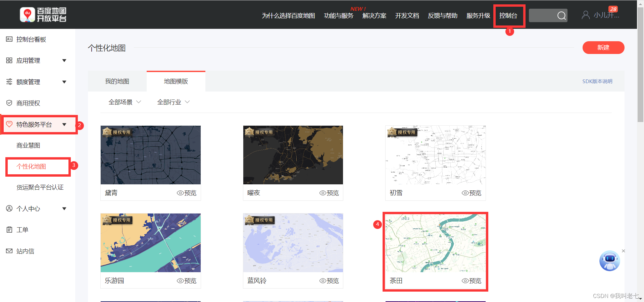Switch to the 地图模版 tab

pyautogui.click(x=176, y=81)
